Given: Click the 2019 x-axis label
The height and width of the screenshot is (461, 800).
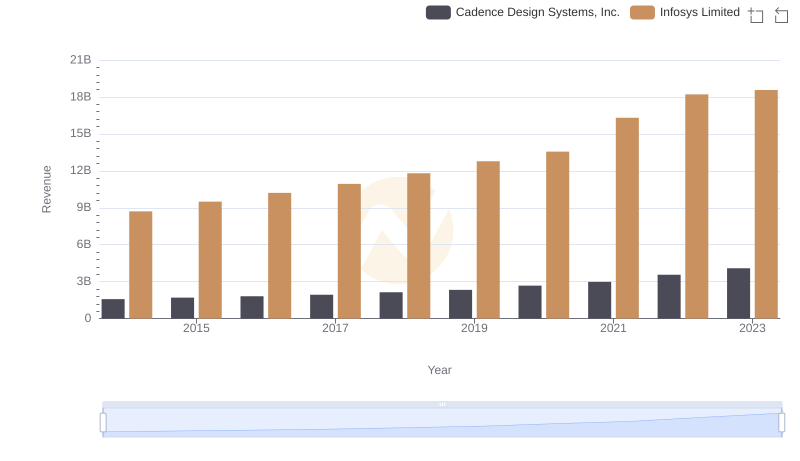Looking at the screenshot, I should point(474,328).
